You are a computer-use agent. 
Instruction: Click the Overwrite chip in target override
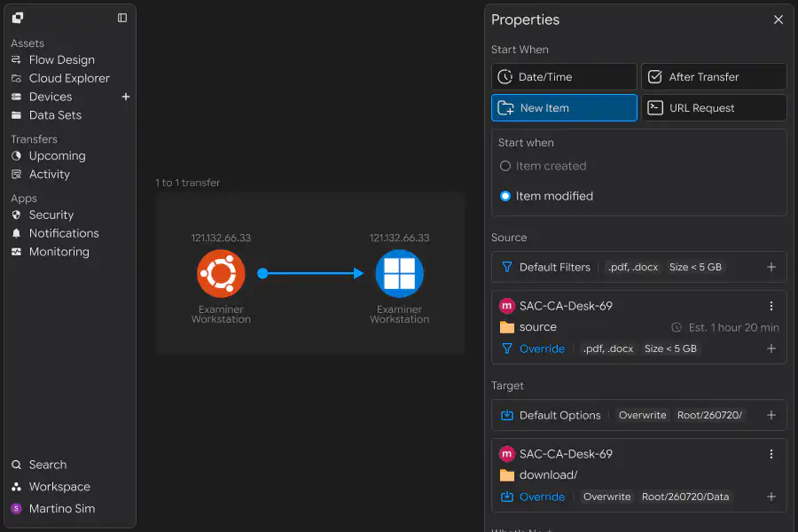606,497
